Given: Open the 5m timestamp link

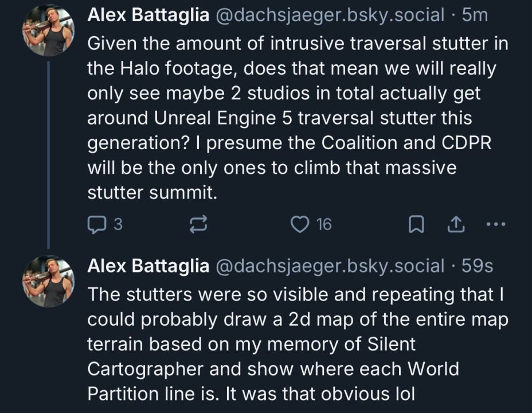Looking at the screenshot, I should tap(475, 15).
